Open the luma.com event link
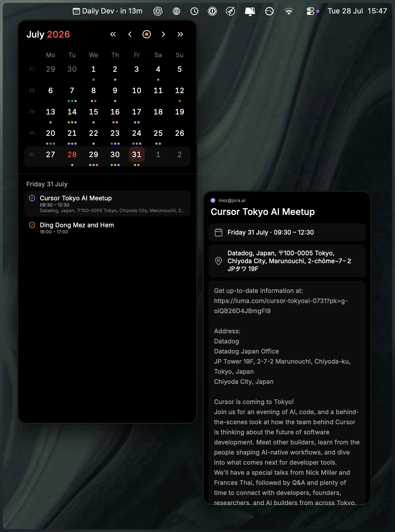The width and height of the screenshot is (395, 532). [x=281, y=306]
